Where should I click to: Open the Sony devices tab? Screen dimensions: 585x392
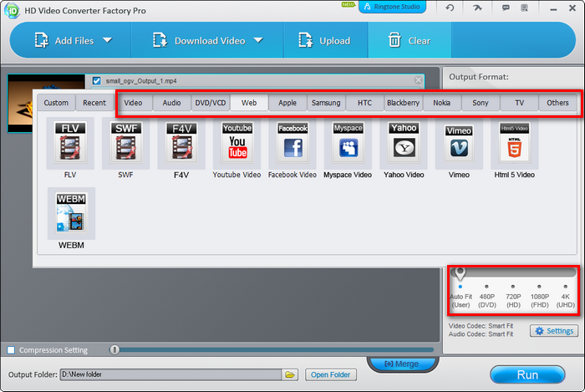481,103
